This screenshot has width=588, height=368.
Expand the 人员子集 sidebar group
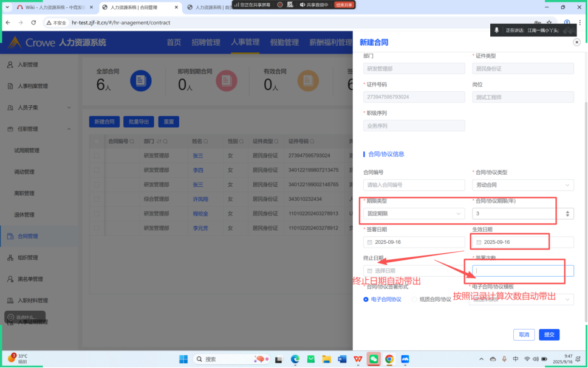(x=69, y=108)
